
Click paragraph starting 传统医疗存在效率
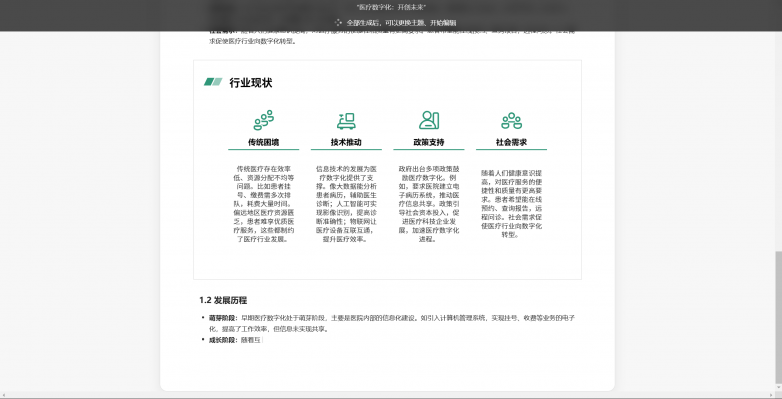click(263, 204)
